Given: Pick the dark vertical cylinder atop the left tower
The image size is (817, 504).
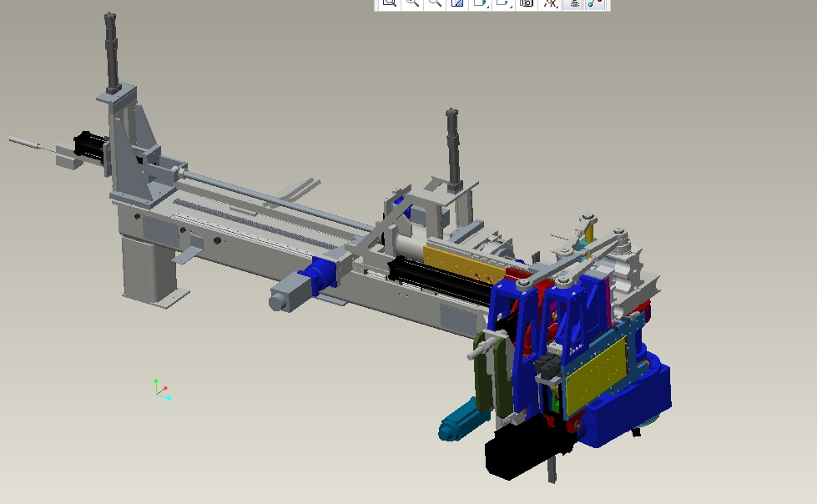Looking at the screenshot, I should tap(112, 52).
